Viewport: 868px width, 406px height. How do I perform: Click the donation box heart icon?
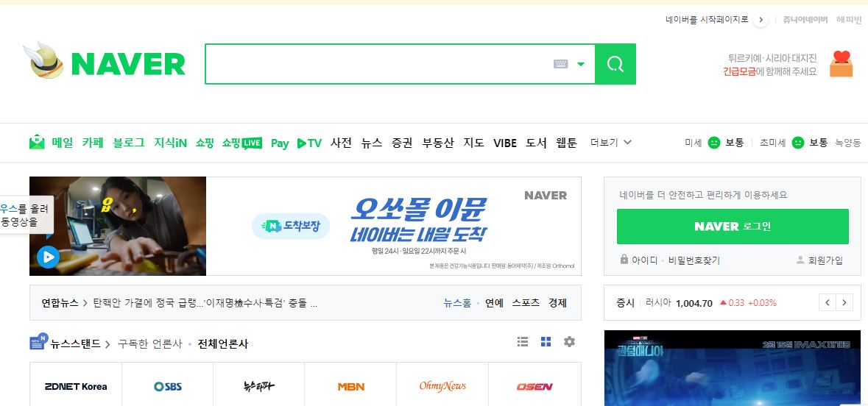[x=841, y=63]
